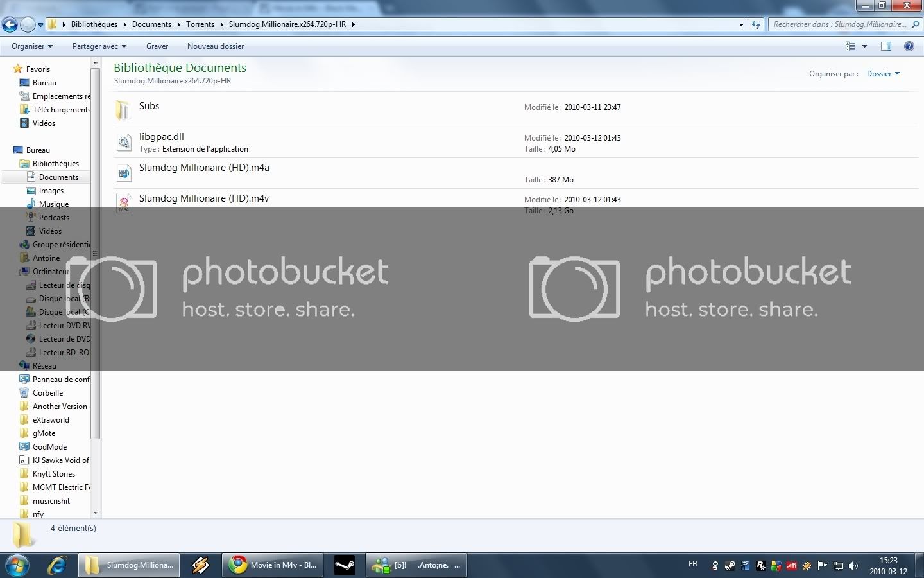This screenshot has width=924, height=578.
Task: Open Bureau under Favoris
Action: point(44,83)
